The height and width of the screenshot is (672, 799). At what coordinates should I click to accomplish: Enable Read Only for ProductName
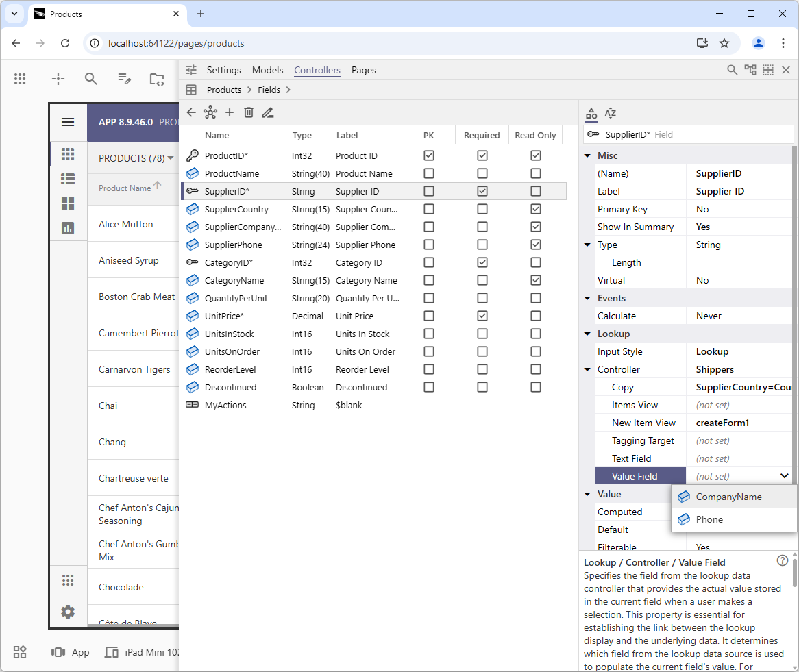(x=535, y=173)
